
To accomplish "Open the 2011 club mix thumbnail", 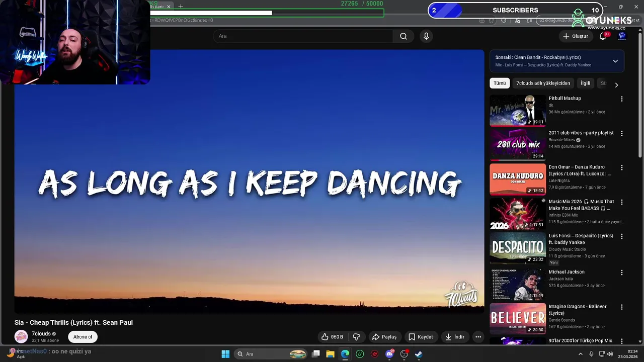I will 518,145.
